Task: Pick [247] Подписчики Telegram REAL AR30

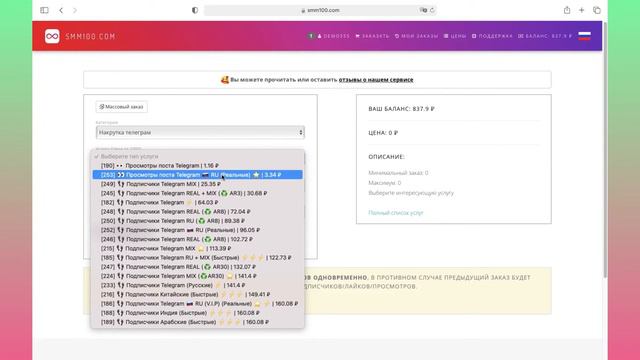Action: coord(198,267)
